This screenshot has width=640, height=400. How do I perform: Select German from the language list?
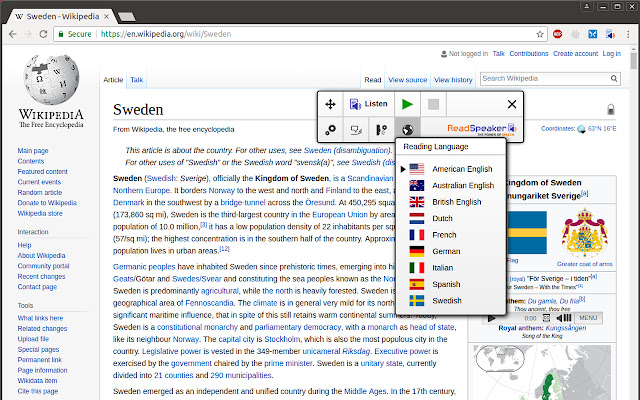coord(448,251)
